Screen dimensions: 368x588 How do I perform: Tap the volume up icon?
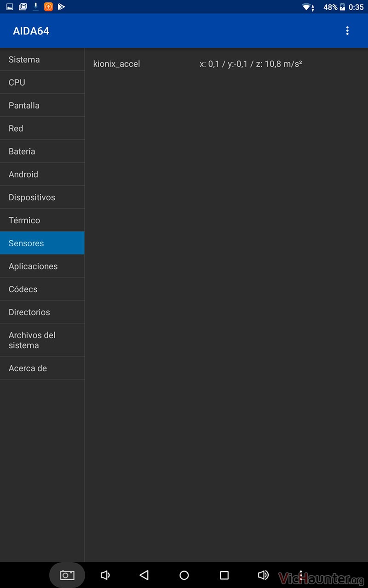point(263,575)
